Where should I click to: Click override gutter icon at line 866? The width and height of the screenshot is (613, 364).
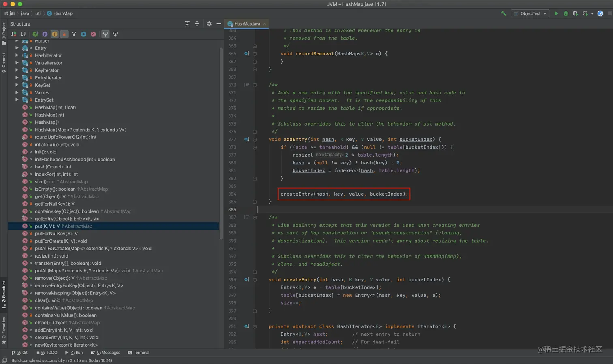coord(246,53)
